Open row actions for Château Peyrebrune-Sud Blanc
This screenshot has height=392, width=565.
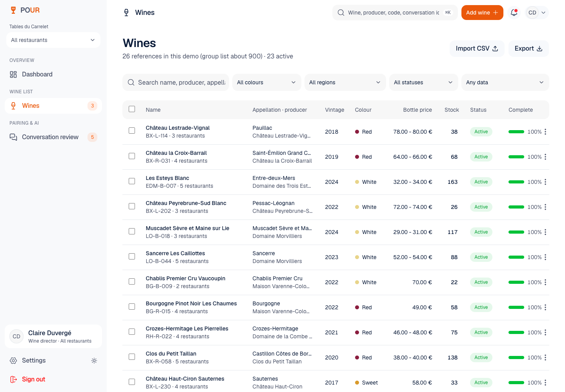[545, 207]
